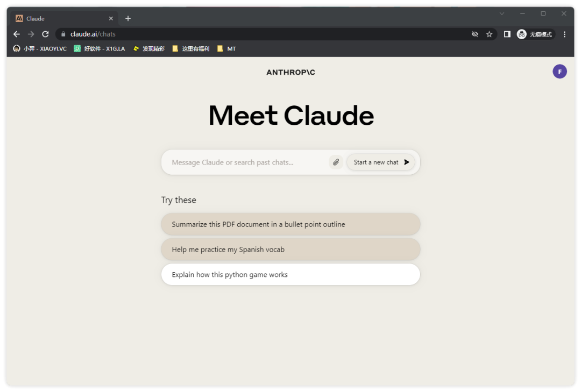Toggle the browser side panel icon

[507, 34]
